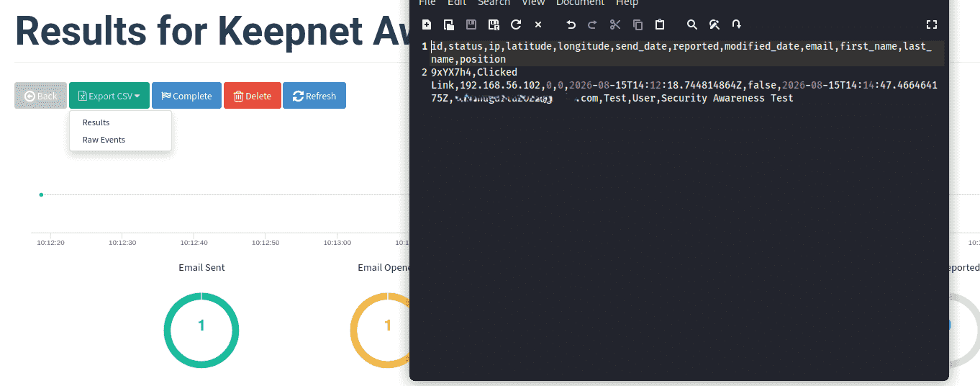Screen dimensions: 980x386
Task: Toggle fullscreen mode in the text editor
Action: [x=932, y=24]
